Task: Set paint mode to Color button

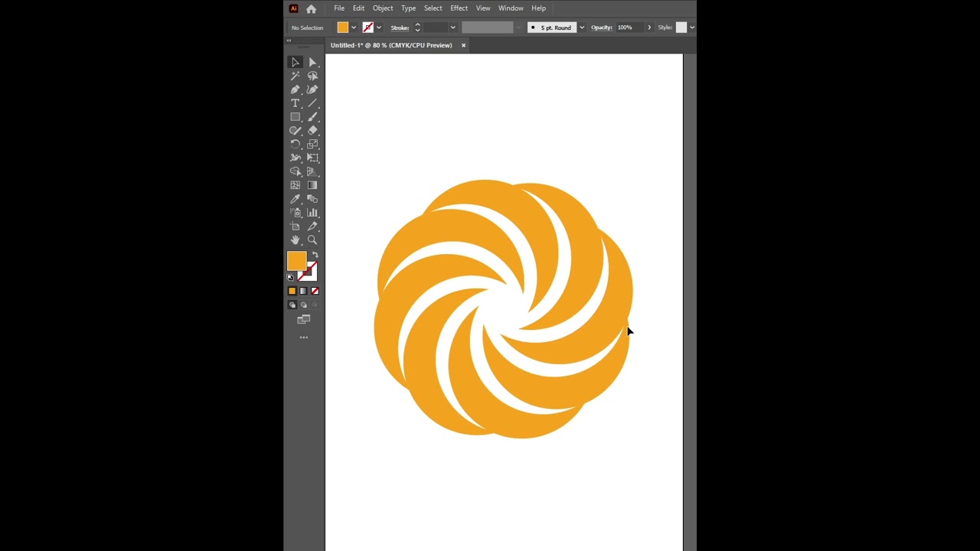Action: [292, 291]
